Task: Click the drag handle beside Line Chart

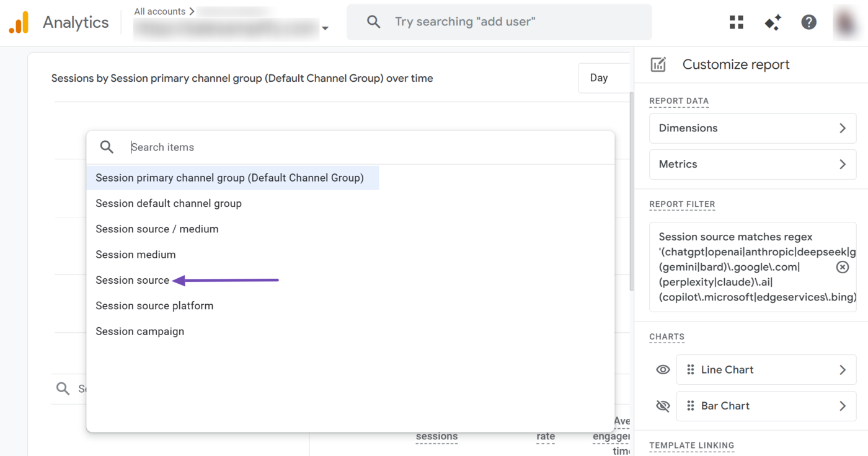Action: pyautogui.click(x=690, y=370)
